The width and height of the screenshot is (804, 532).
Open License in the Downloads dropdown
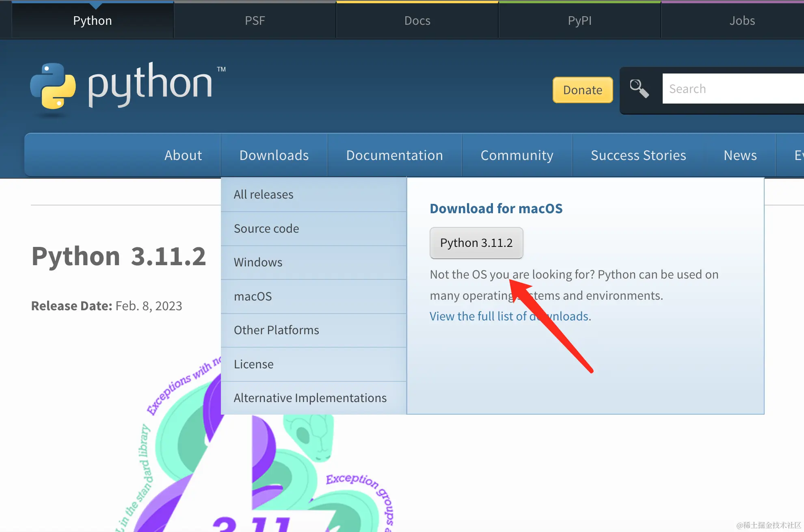pos(313,364)
